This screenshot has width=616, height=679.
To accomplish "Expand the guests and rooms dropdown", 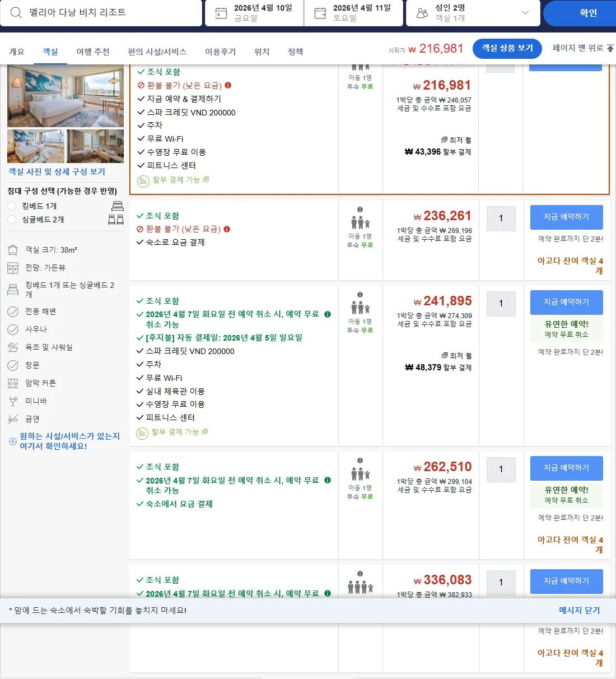I will point(525,13).
